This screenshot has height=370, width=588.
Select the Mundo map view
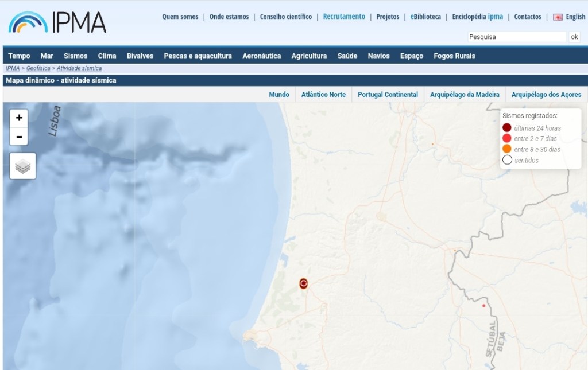[279, 94]
